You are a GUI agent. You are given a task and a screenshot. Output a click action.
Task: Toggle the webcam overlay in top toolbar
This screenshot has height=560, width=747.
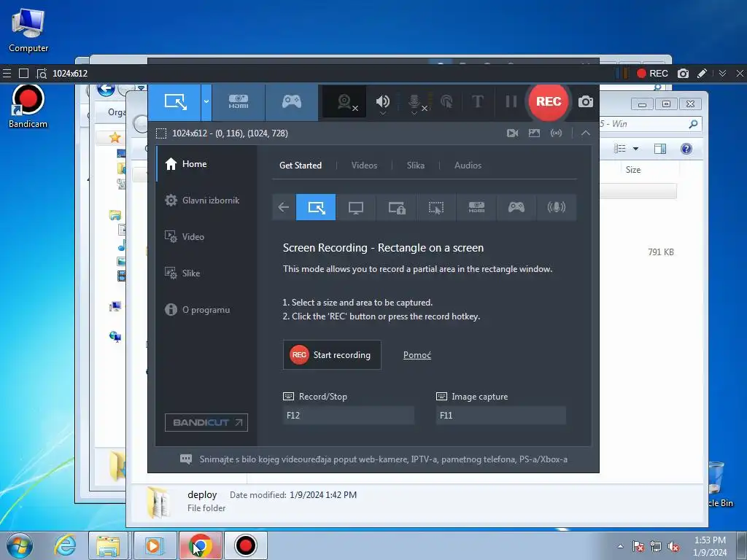[x=345, y=101]
